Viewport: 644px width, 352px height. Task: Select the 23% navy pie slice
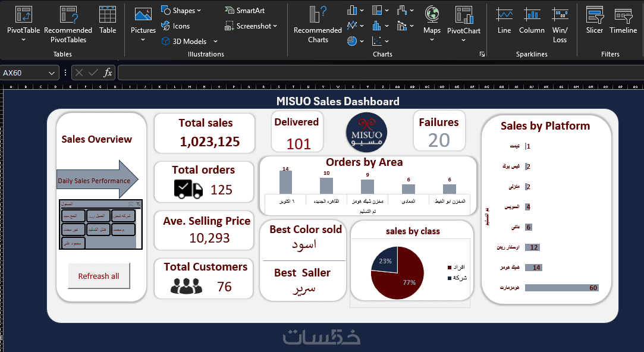point(386,260)
